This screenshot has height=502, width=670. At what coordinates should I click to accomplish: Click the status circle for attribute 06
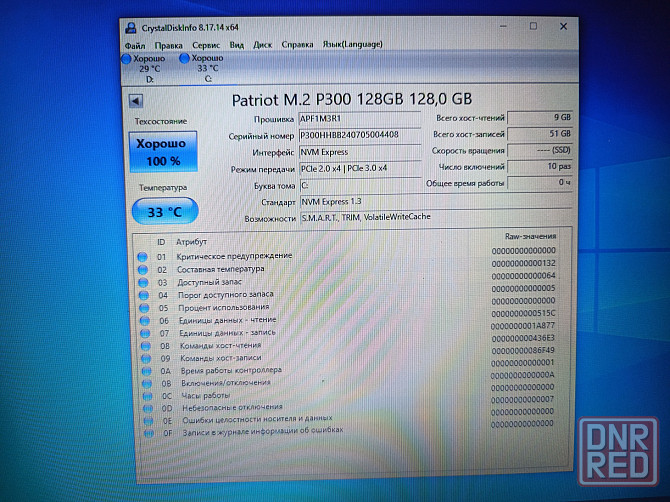tap(145, 320)
